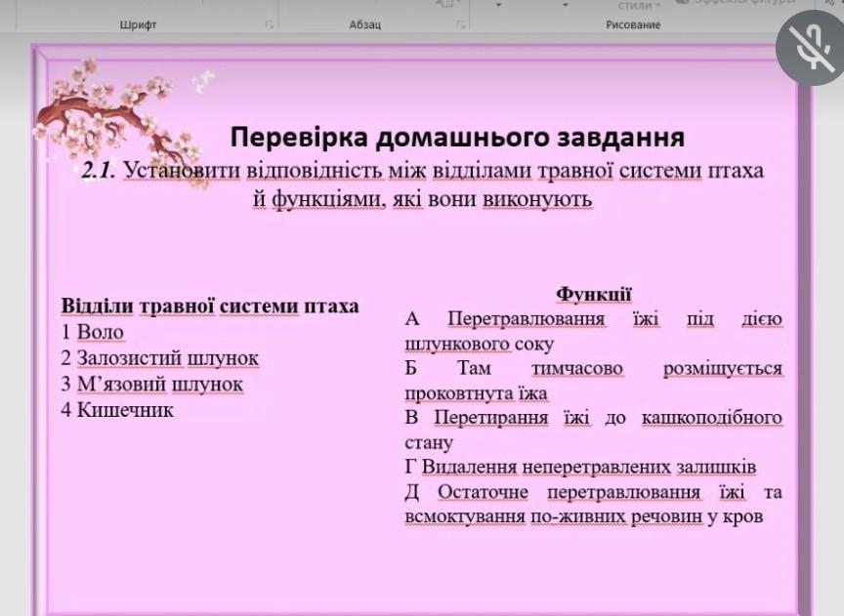Click option Б about тимчасово розміщується їжа
Screen dimensions: 844x616
(x=593, y=382)
